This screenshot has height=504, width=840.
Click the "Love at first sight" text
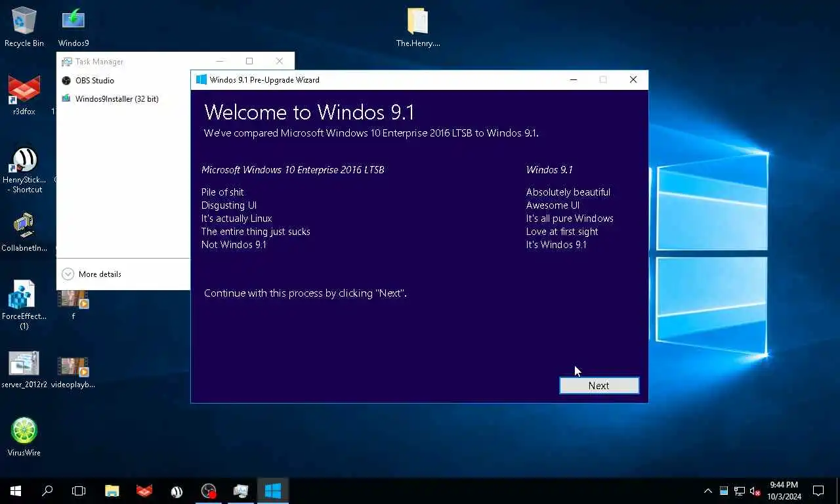coord(562,232)
